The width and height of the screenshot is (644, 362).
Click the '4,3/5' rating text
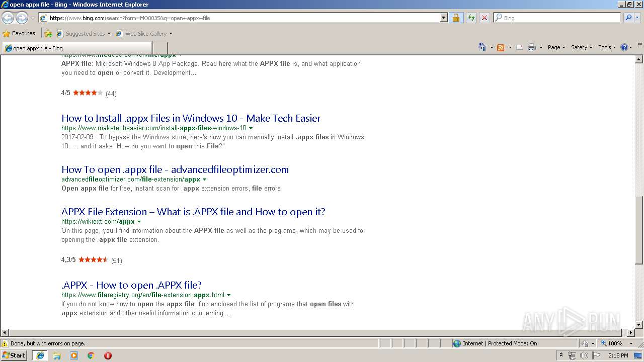click(x=68, y=260)
